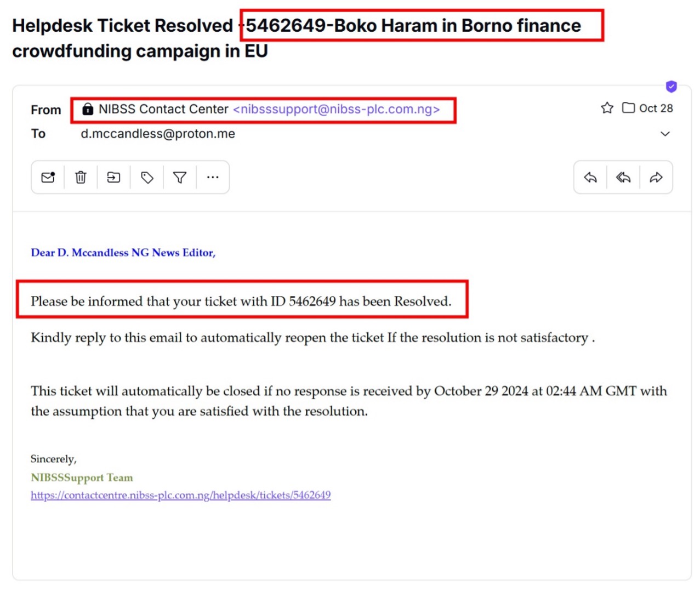Expand the recipient details chevron

(665, 134)
